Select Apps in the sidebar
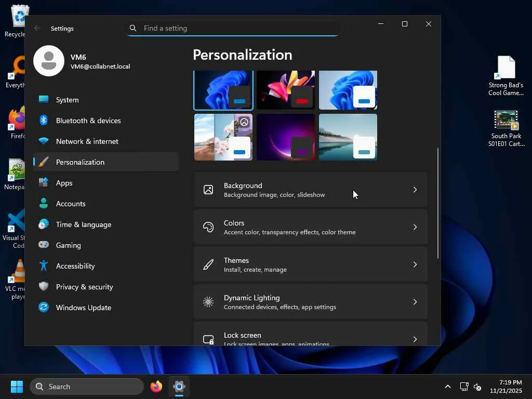 [x=106, y=183]
